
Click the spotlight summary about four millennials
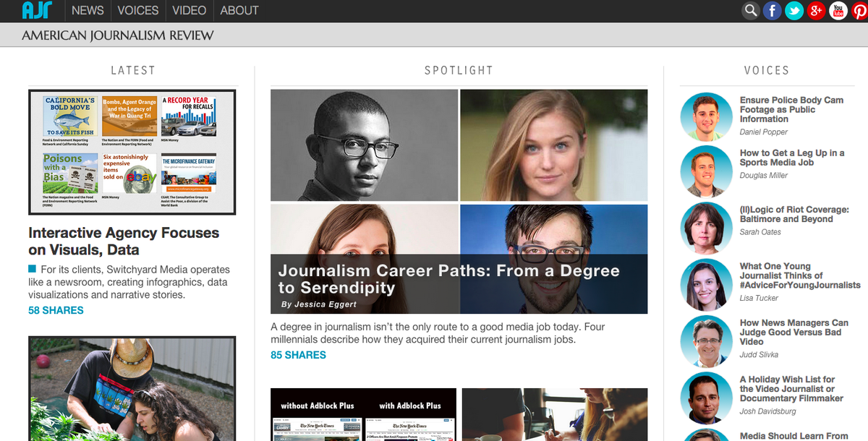438,333
